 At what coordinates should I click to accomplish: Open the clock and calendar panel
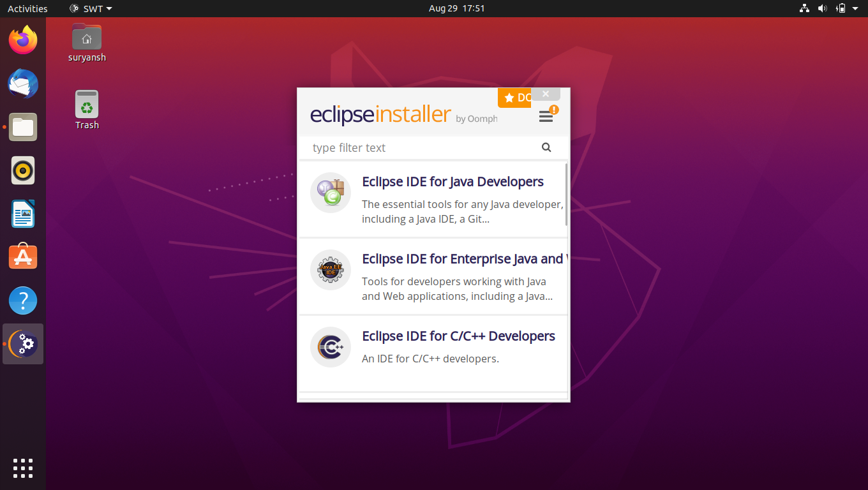pos(456,8)
